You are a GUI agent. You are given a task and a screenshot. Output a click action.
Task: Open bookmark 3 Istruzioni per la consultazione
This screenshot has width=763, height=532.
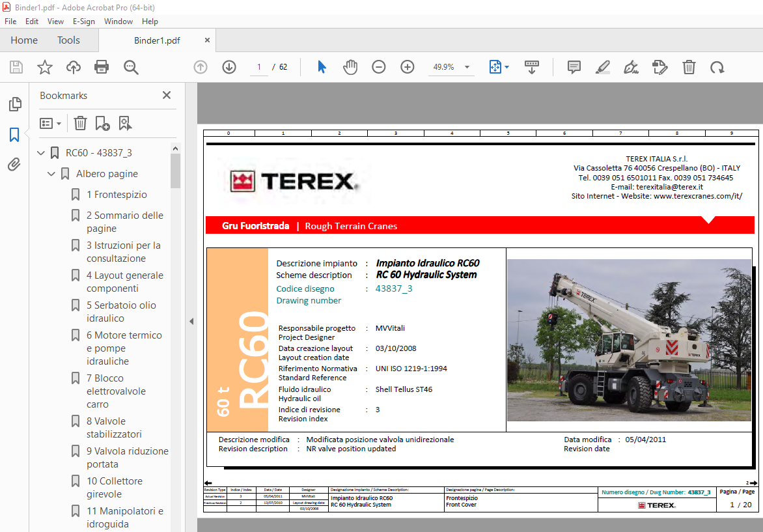pyautogui.click(x=123, y=251)
